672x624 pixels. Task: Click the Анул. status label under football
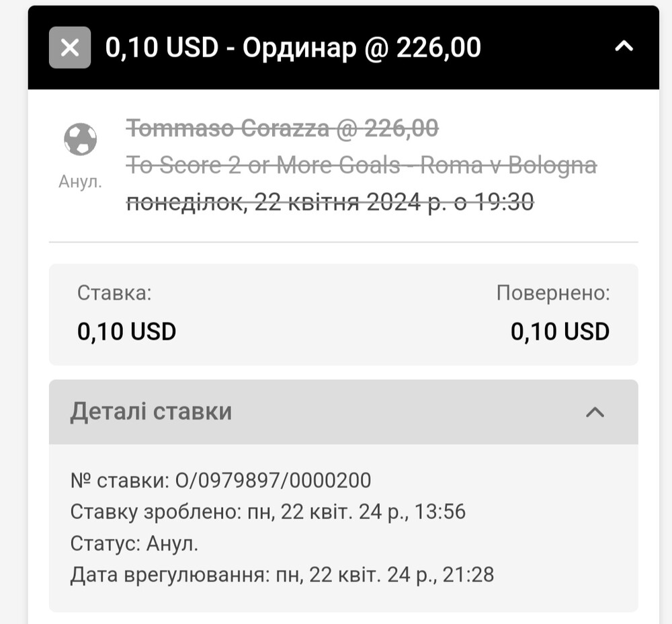(80, 182)
